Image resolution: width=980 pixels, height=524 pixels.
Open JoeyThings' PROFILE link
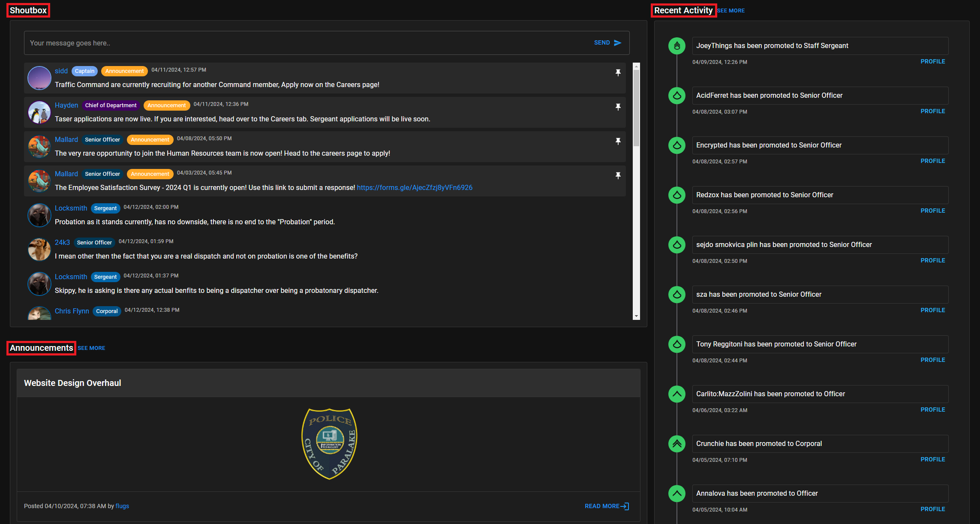pyautogui.click(x=932, y=61)
